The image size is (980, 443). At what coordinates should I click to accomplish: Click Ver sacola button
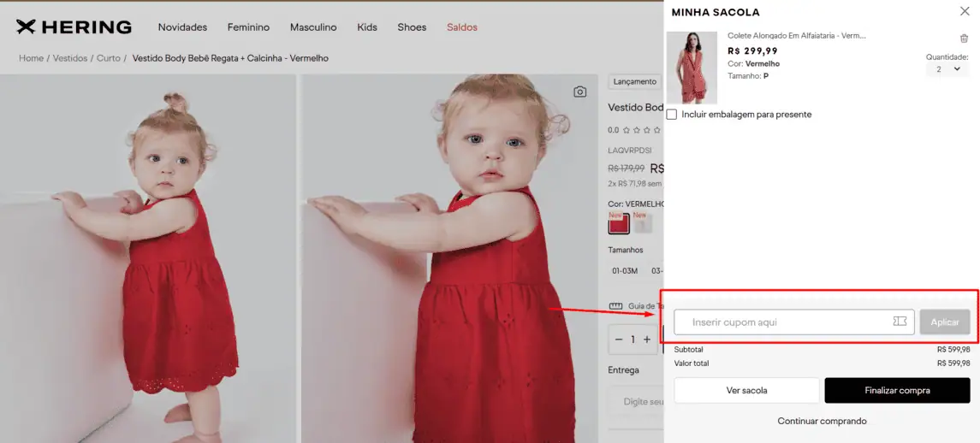(x=746, y=391)
